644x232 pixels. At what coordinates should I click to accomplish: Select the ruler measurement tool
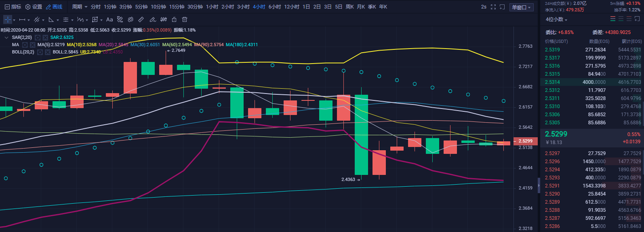click(141, 19)
